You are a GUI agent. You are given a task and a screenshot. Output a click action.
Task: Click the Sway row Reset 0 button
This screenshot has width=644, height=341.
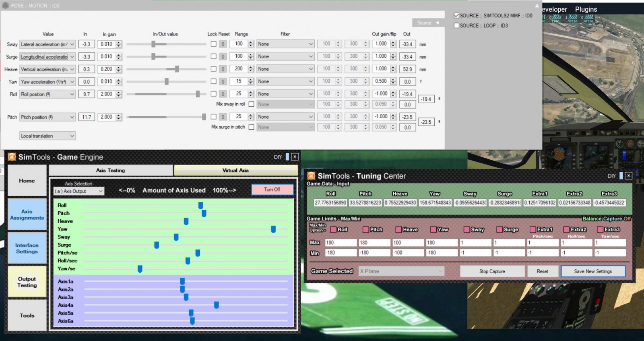[223, 44]
